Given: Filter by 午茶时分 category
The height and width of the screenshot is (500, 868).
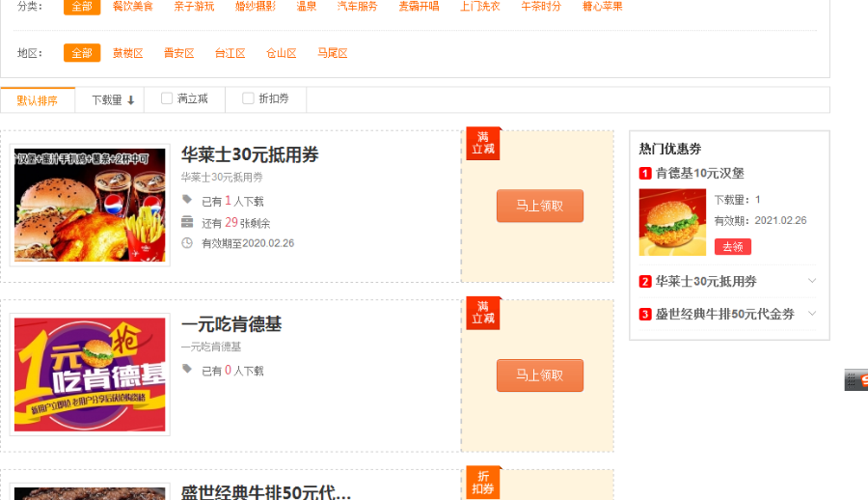Looking at the screenshot, I should click(x=541, y=6).
